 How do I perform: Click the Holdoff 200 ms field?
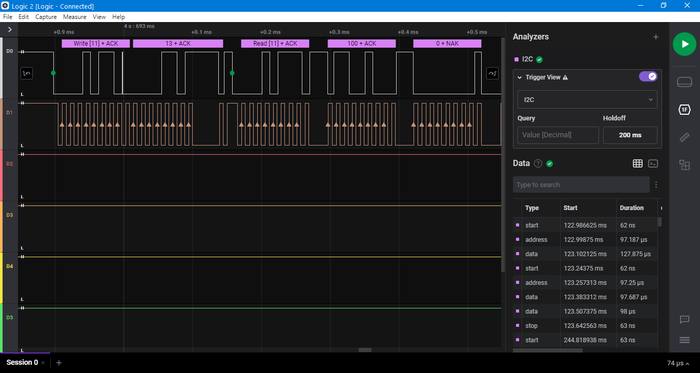coord(630,135)
